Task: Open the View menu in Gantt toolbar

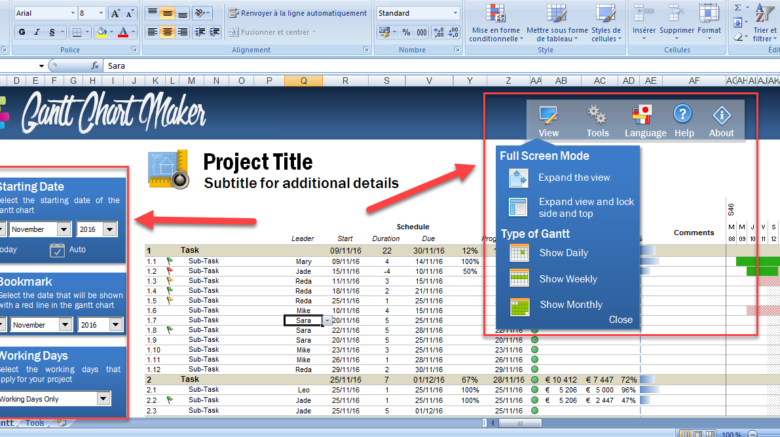Action: (548, 119)
